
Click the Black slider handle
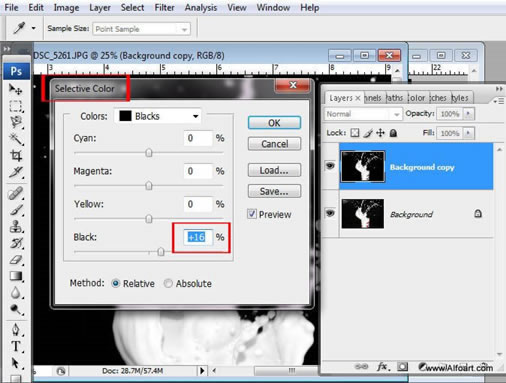coord(161,251)
